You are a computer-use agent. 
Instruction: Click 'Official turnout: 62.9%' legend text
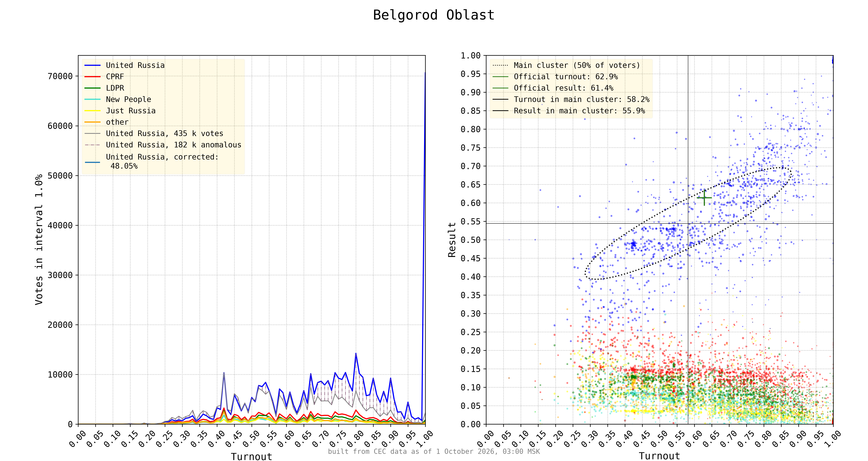[566, 77]
